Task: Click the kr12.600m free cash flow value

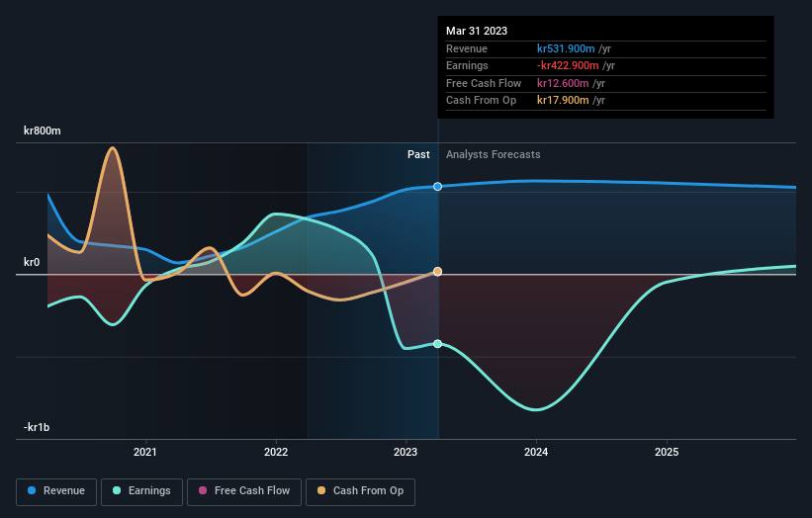Action: click(x=563, y=83)
